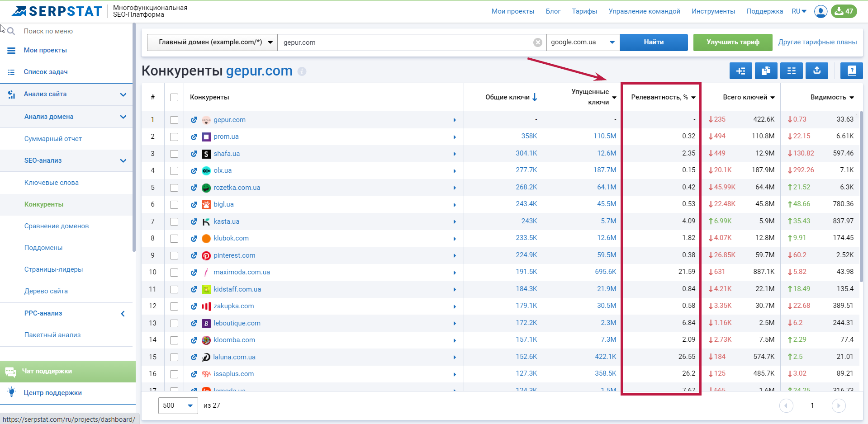This screenshot has width=868, height=424.
Task: Open the Тарифы top menu item
Action: [584, 11]
